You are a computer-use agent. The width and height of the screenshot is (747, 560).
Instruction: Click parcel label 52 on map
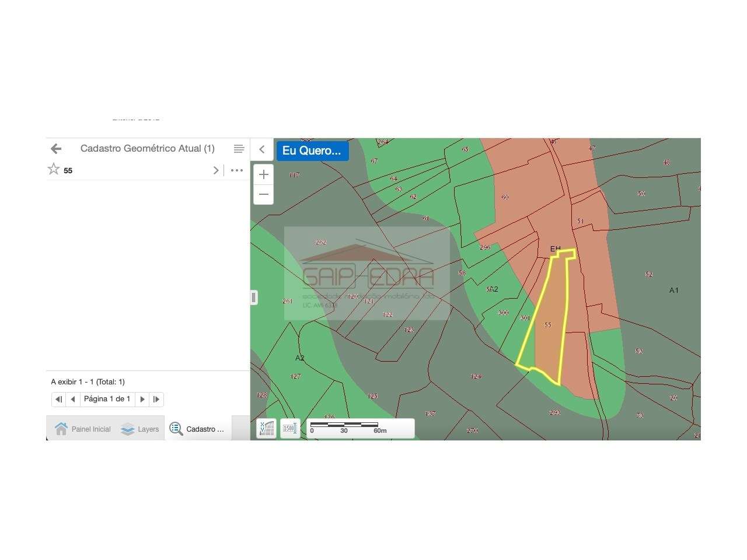pos(649,274)
